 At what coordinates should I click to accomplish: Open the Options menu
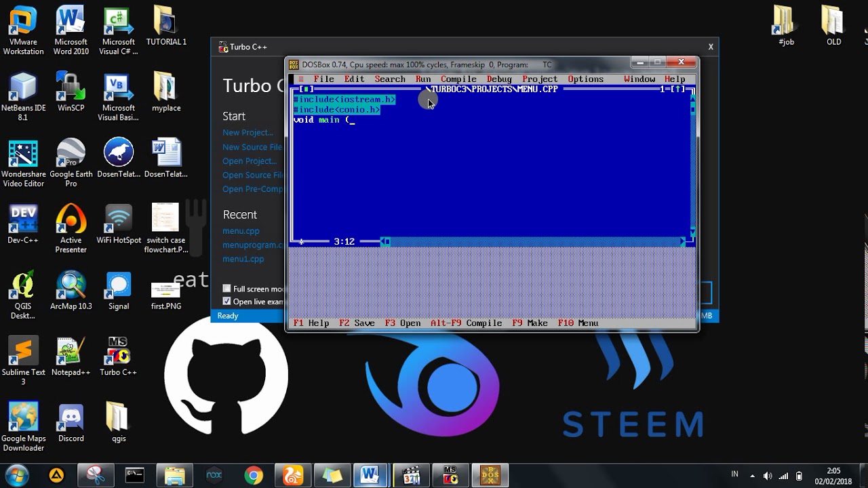[x=585, y=79]
